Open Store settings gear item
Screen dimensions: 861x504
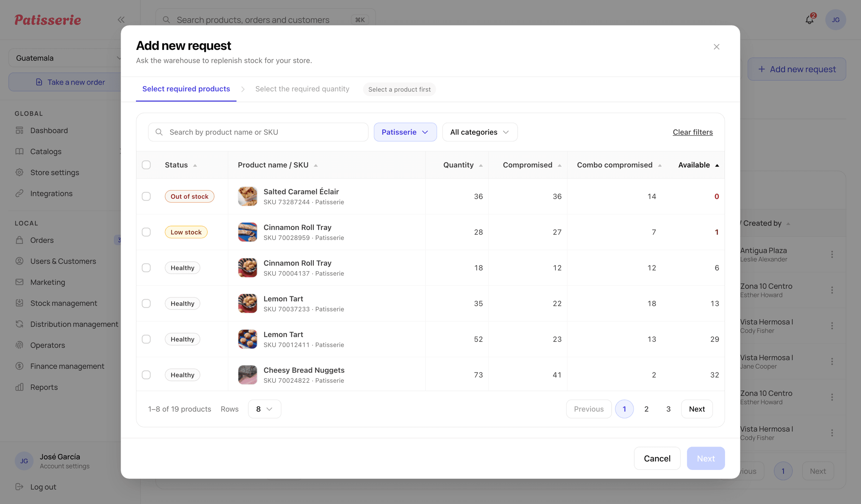(55, 173)
